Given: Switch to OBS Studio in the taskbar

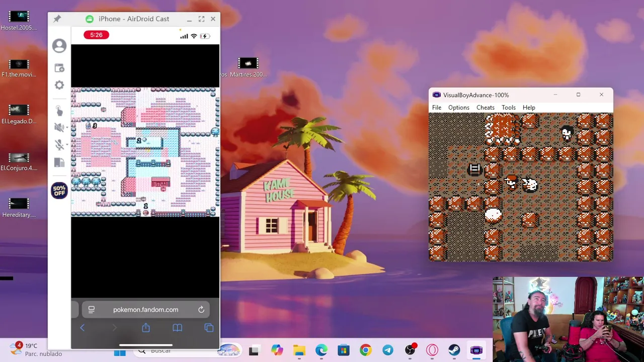Looking at the screenshot, I should point(410,350).
